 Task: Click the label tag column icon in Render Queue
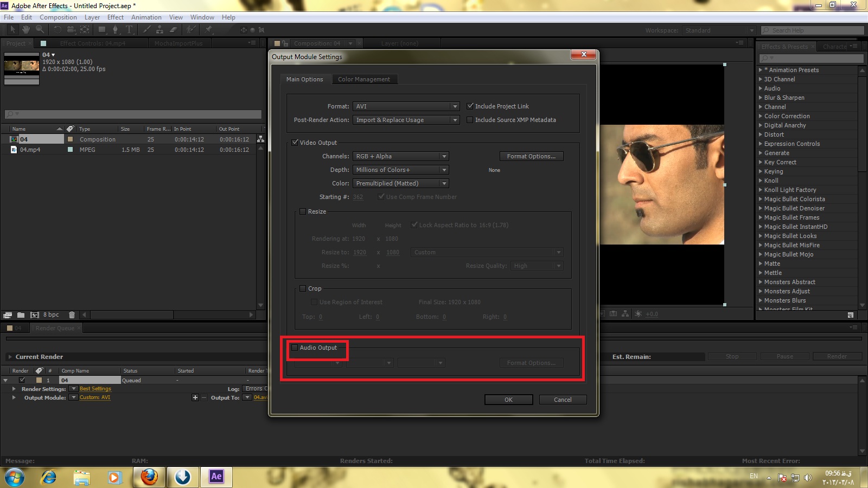pyautogui.click(x=39, y=371)
